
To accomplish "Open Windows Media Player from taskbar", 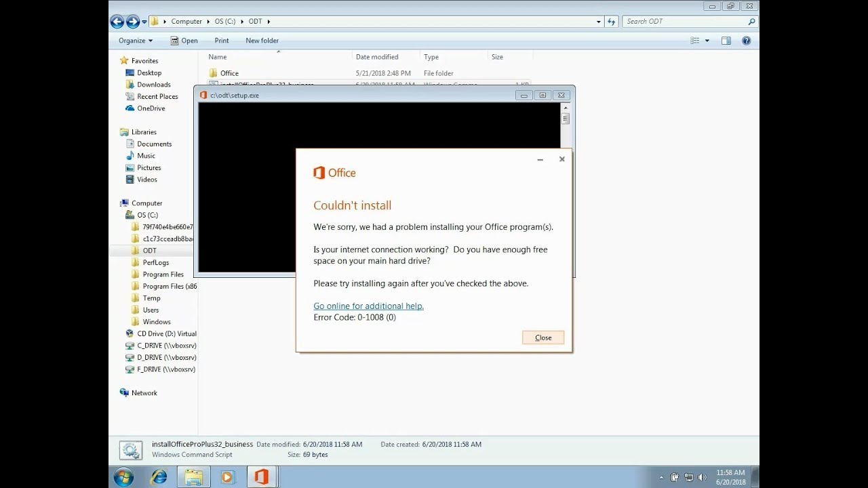I will 227,477.
